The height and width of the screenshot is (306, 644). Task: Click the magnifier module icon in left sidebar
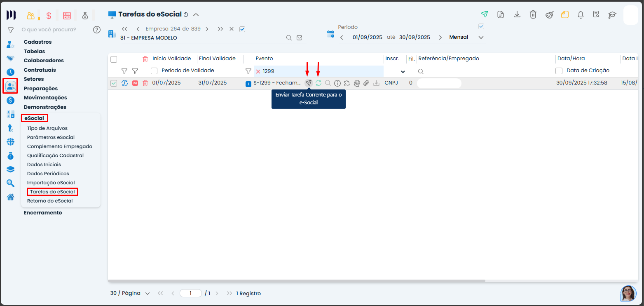click(11, 183)
